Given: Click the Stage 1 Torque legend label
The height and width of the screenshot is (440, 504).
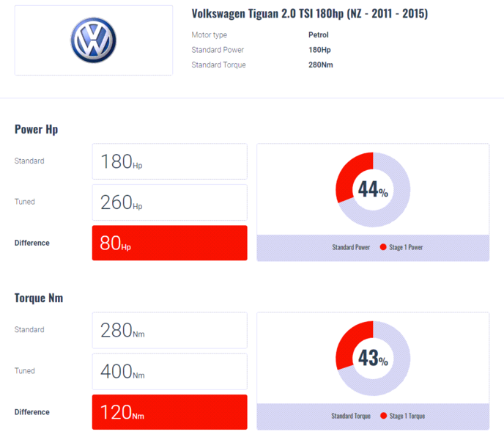Looking at the screenshot, I should coord(407,416).
